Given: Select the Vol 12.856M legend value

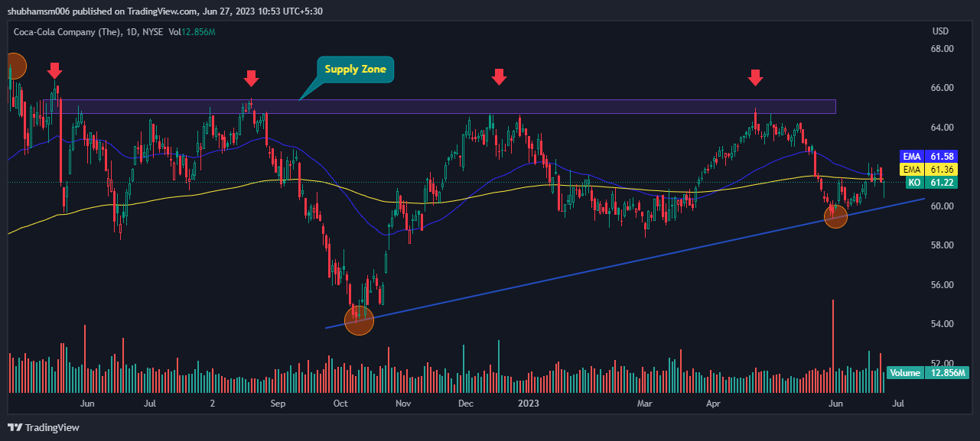Looking at the screenshot, I should 192,31.
